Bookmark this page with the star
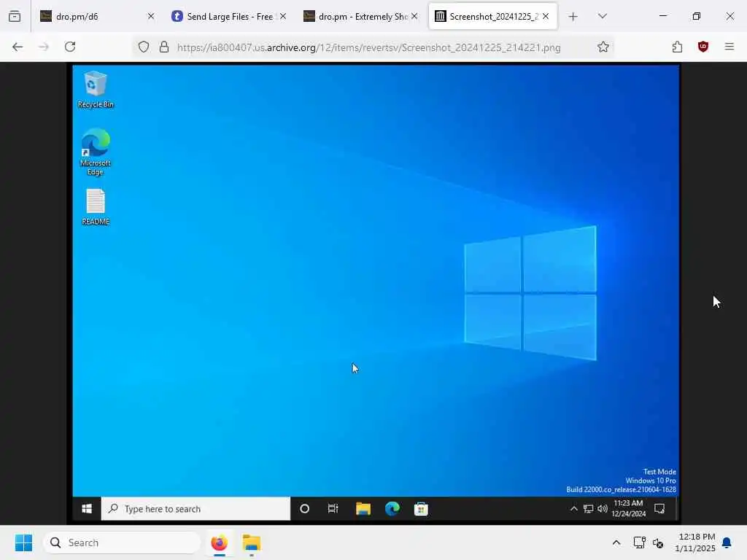747x560 pixels. [x=603, y=47]
